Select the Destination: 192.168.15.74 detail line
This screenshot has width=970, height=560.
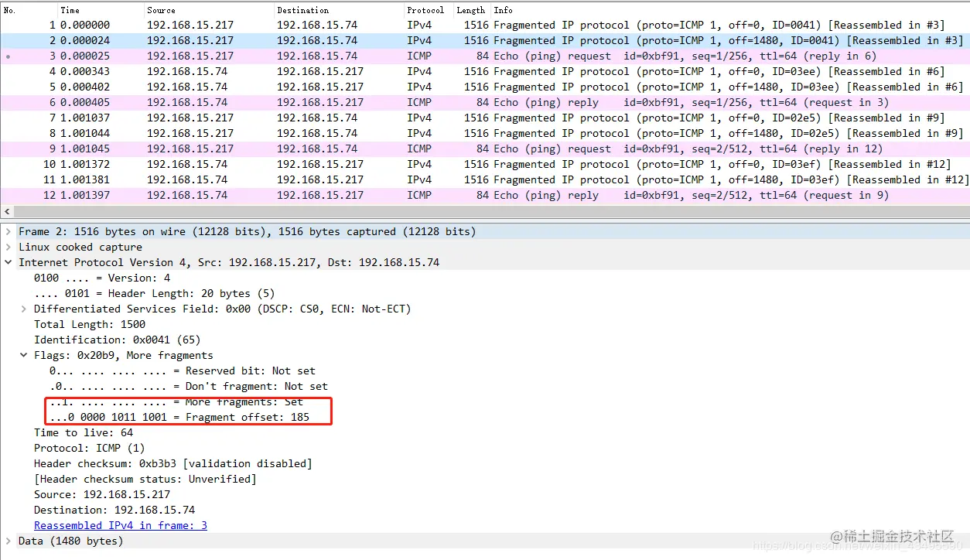114,510
